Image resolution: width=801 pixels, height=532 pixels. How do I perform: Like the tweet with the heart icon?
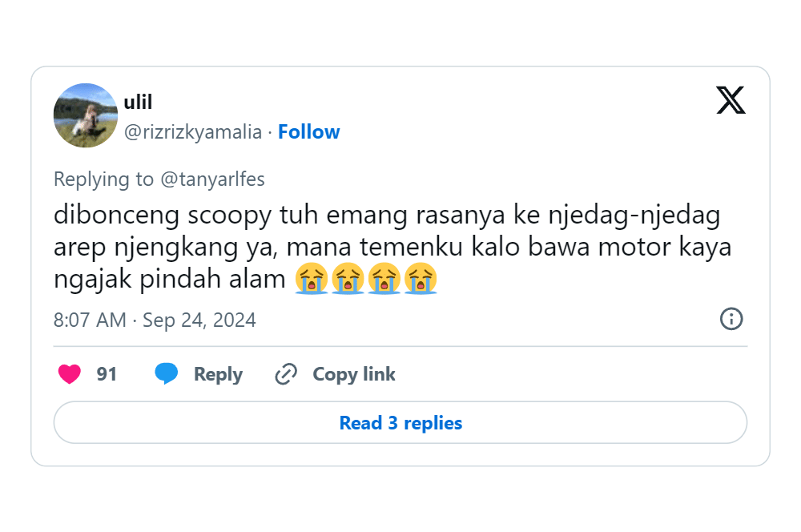(70, 374)
